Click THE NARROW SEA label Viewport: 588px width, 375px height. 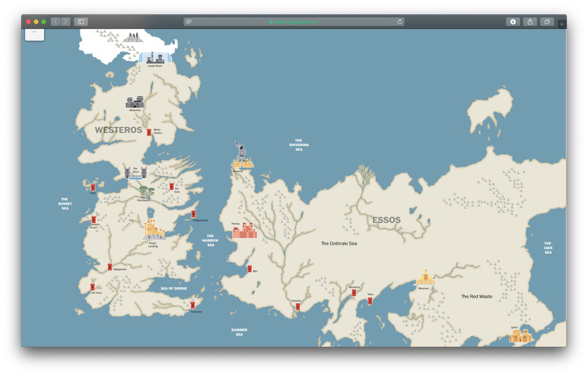pos(210,240)
